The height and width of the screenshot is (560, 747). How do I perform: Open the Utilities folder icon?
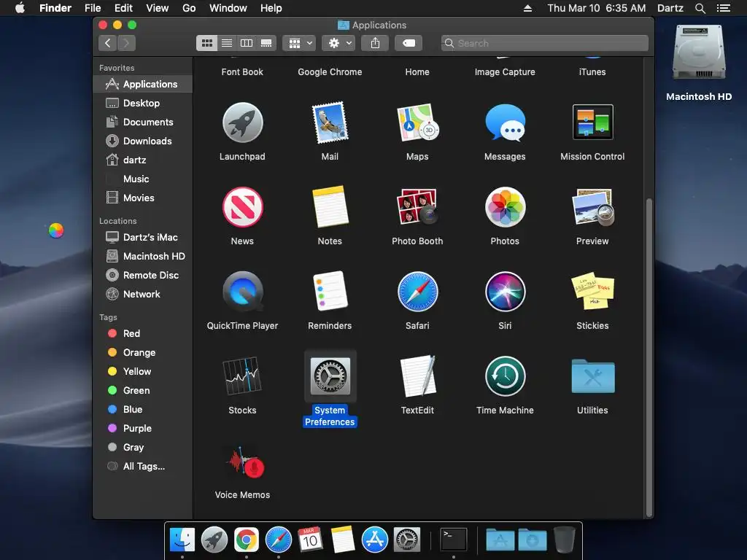pyautogui.click(x=592, y=376)
